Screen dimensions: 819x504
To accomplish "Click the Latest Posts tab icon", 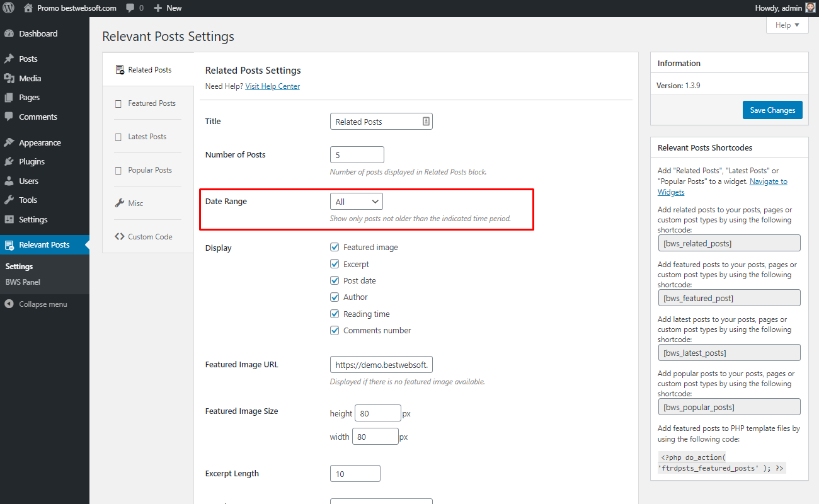I will click(118, 137).
